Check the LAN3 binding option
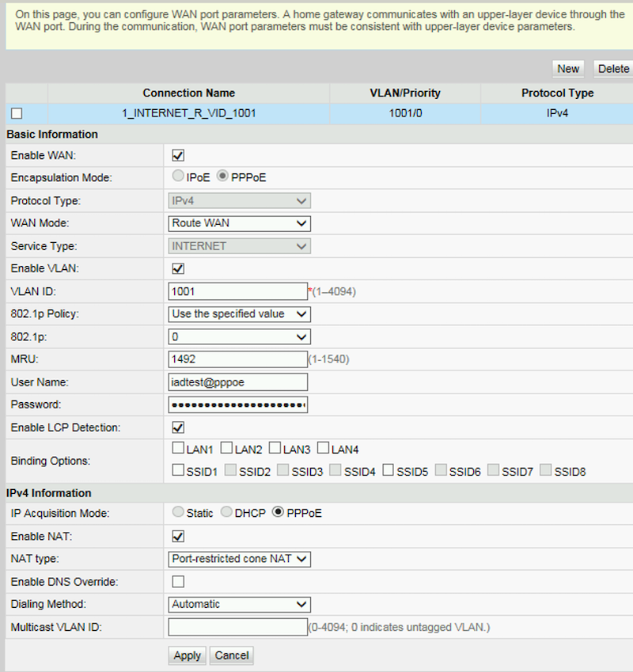 click(x=275, y=448)
